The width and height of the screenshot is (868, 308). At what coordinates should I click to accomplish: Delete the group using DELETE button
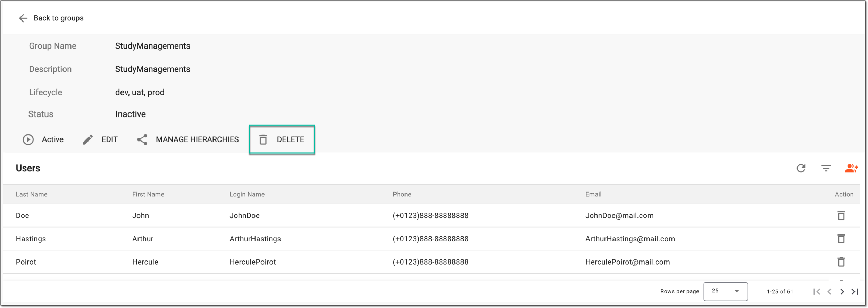(282, 139)
